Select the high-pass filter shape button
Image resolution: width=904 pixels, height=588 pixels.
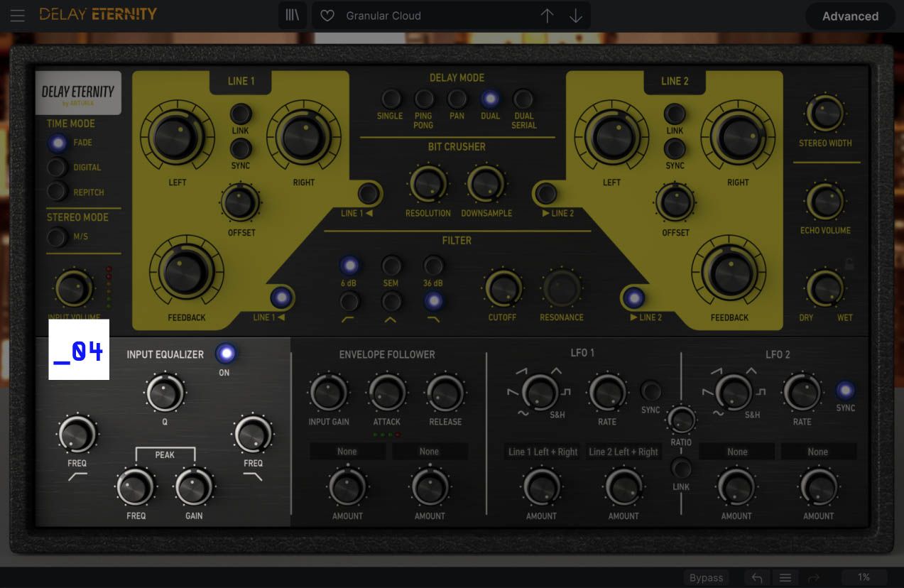[349, 302]
